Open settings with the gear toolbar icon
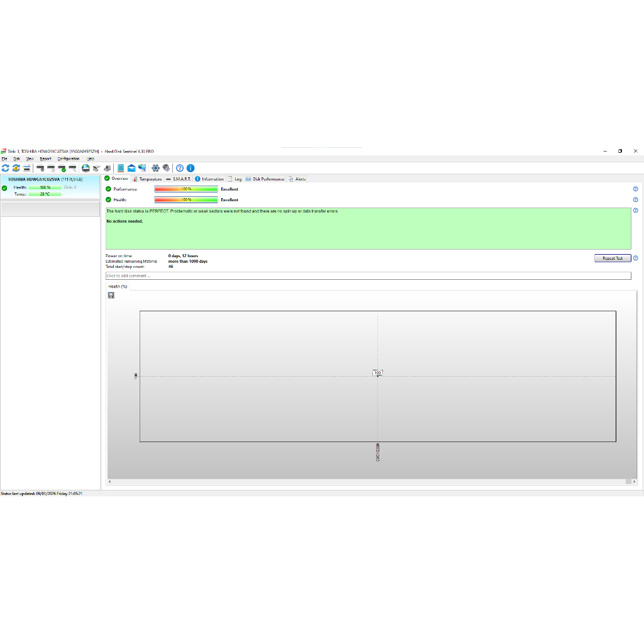Image resolution: width=644 pixels, height=644 pixels. pos(155,168)
